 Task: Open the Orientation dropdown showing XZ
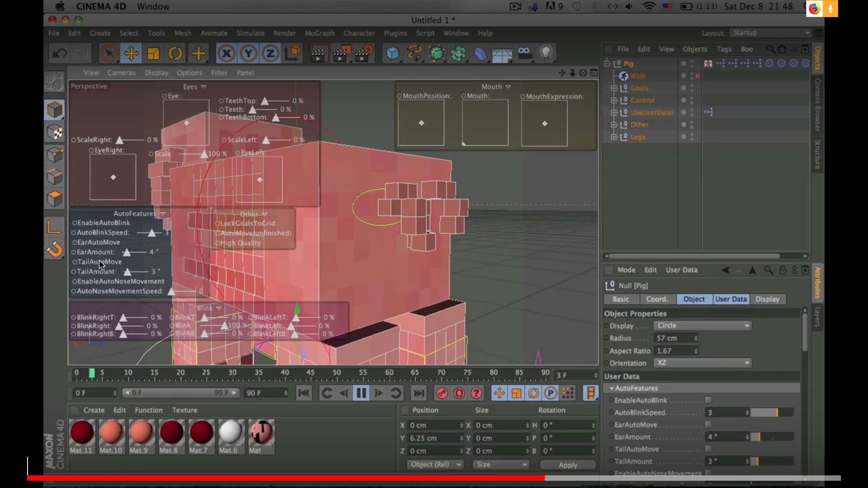coord(703,363)
